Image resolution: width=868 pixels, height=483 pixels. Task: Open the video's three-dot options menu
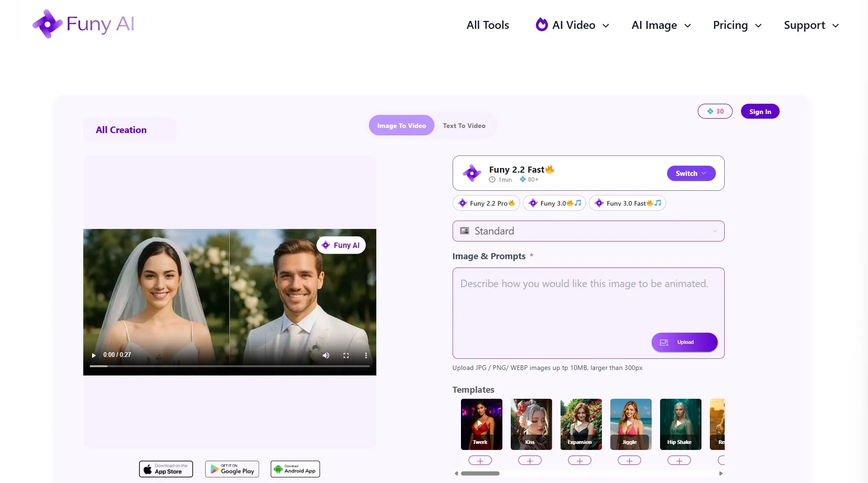coord(366,356)
